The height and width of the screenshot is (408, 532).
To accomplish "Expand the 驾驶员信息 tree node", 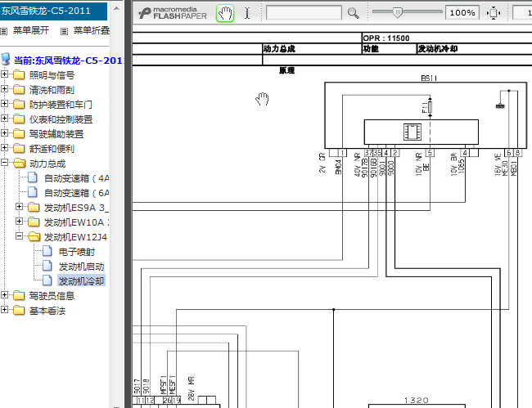I will pos(4,295).
